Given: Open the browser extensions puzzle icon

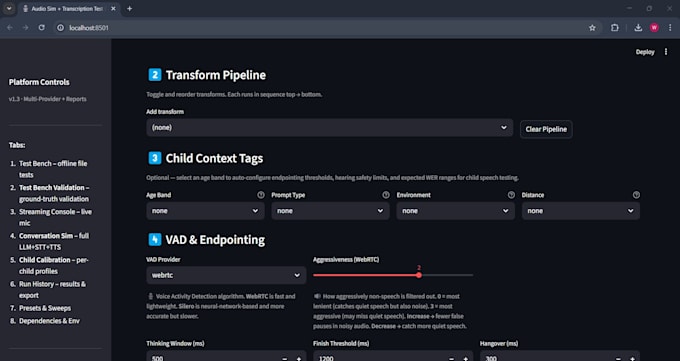Looking at the screenshot, I should pyautogui.click(x=615, y=28).
